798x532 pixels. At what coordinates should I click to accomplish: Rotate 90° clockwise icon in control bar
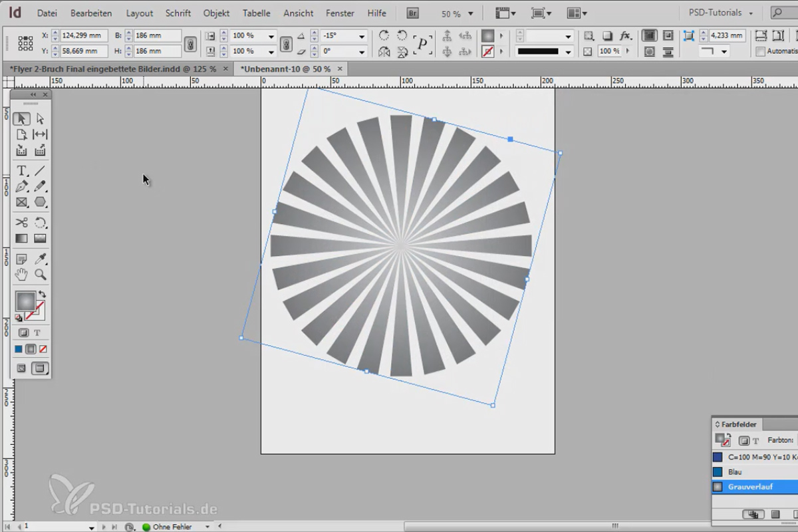click(384, 36)
